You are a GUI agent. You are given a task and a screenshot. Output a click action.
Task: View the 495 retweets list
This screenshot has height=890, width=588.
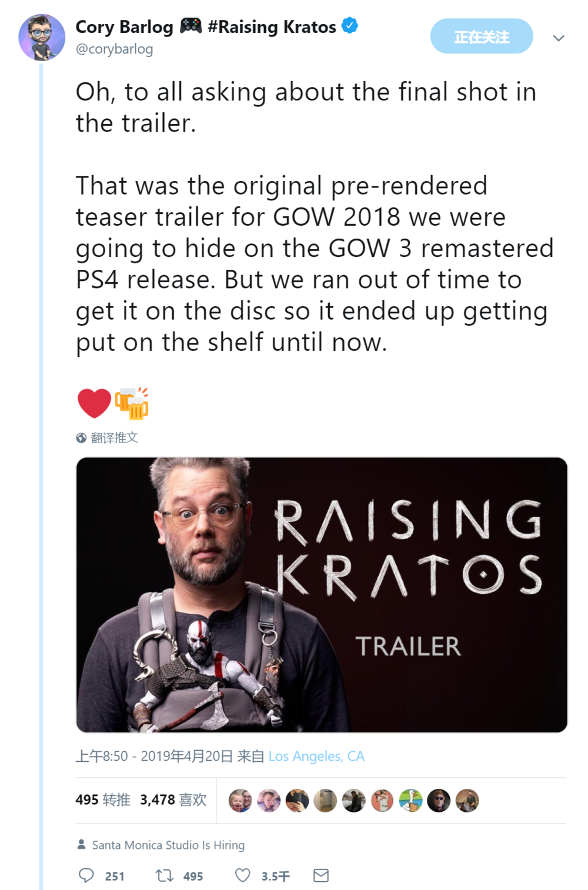103,799
